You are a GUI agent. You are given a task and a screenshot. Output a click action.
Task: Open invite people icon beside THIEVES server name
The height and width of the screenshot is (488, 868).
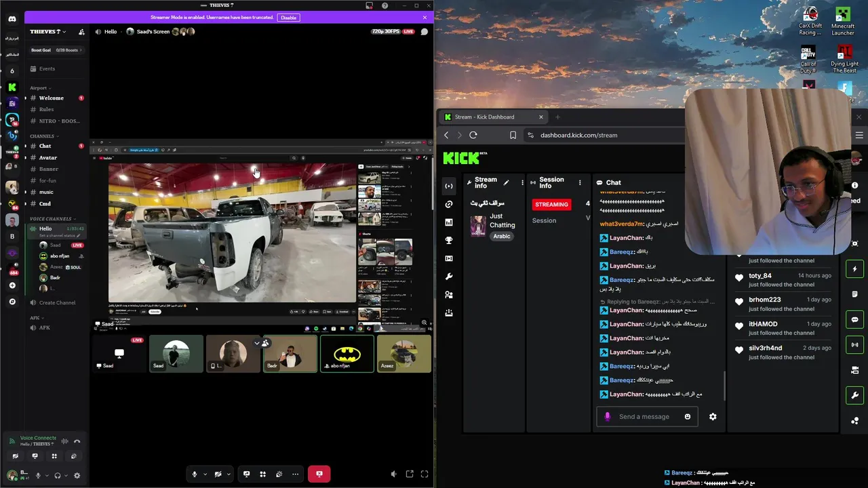pos(81,32)
